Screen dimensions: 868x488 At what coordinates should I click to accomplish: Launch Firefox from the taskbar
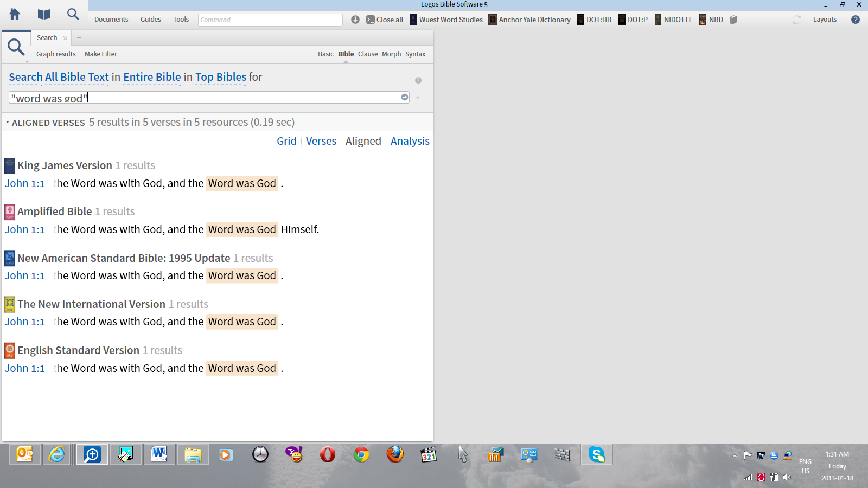(395, 454)
